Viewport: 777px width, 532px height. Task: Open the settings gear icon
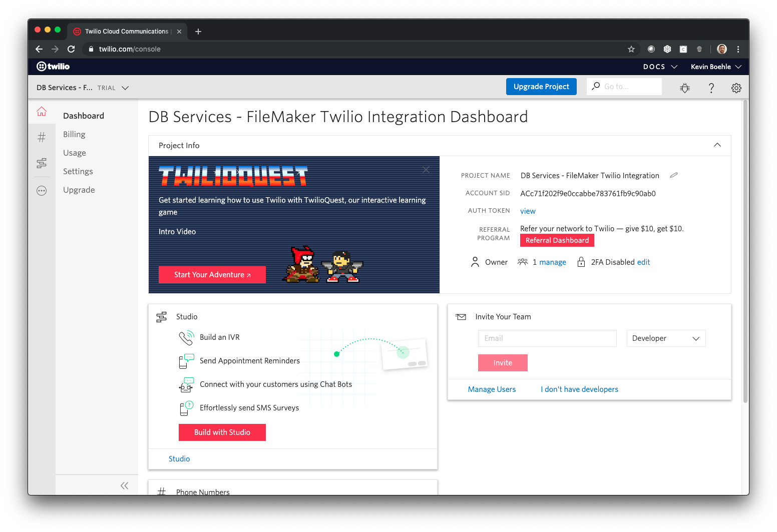pos(736,88)
